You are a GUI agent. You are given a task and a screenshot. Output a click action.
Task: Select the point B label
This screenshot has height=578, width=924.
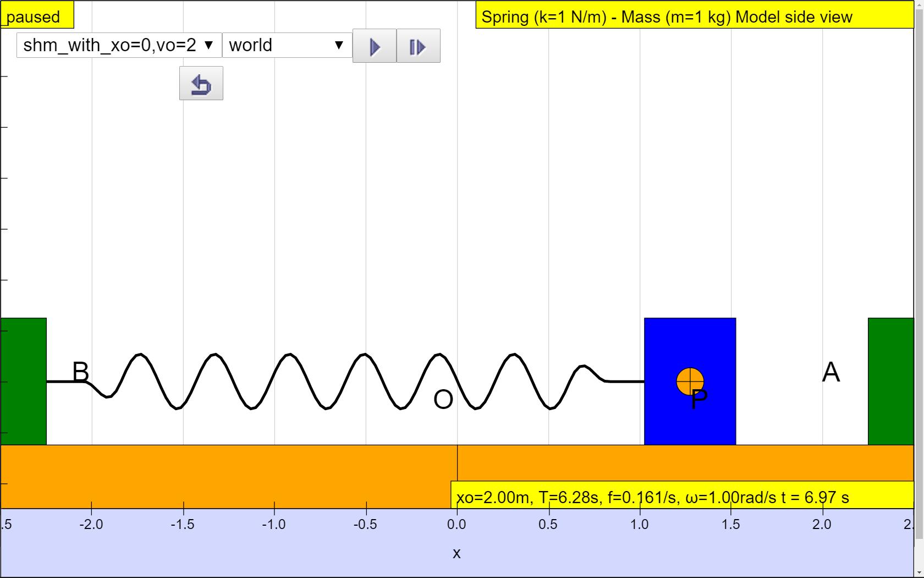(80, 372)
